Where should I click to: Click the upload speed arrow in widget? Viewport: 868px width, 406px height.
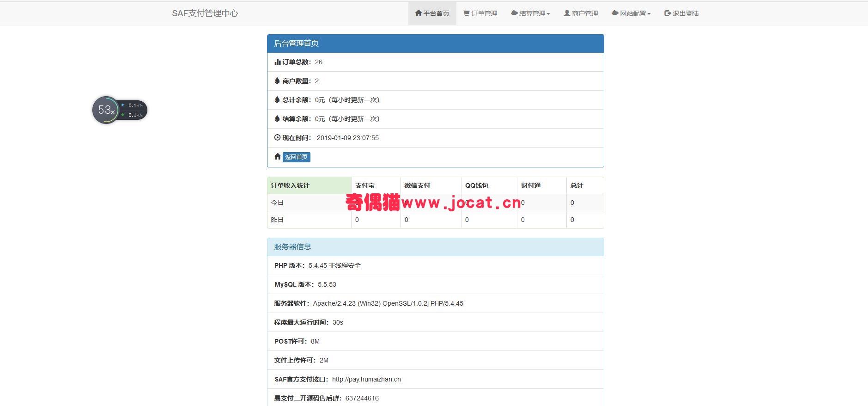click(x=123, y=105)
